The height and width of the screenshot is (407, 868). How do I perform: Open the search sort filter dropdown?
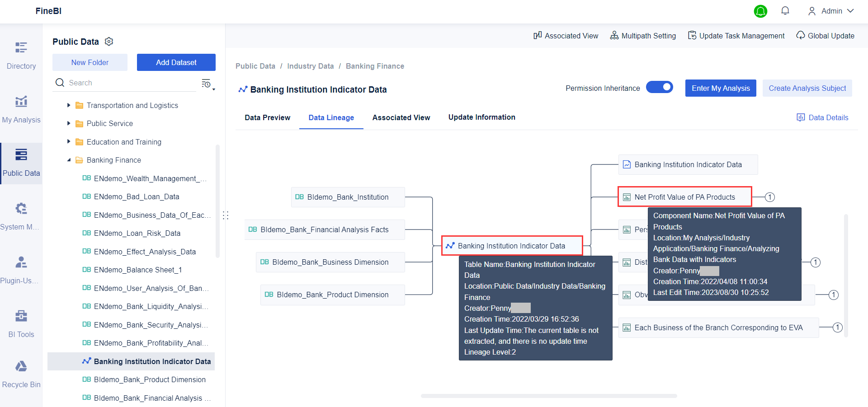coord(207,84)
